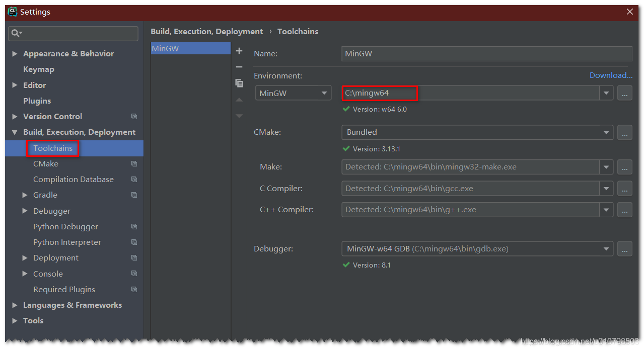Screen dimensions: 644x351
Task: Click project-level icon beside Gradle
Action: point(134,195)
